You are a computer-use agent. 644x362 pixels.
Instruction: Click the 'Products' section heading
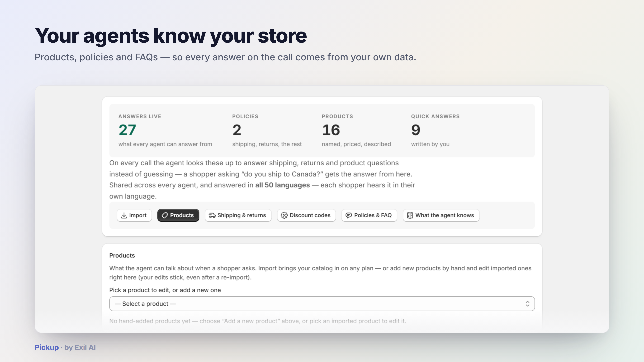coord(122,256)
